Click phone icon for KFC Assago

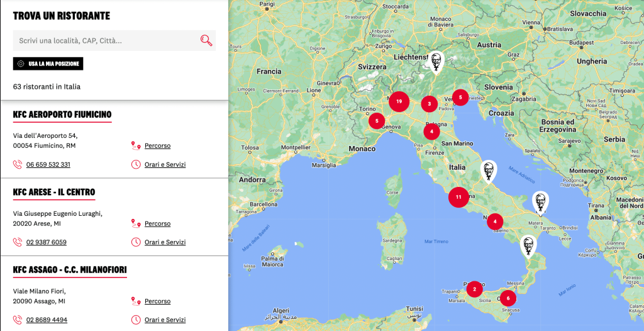click(x=17, y=320)
